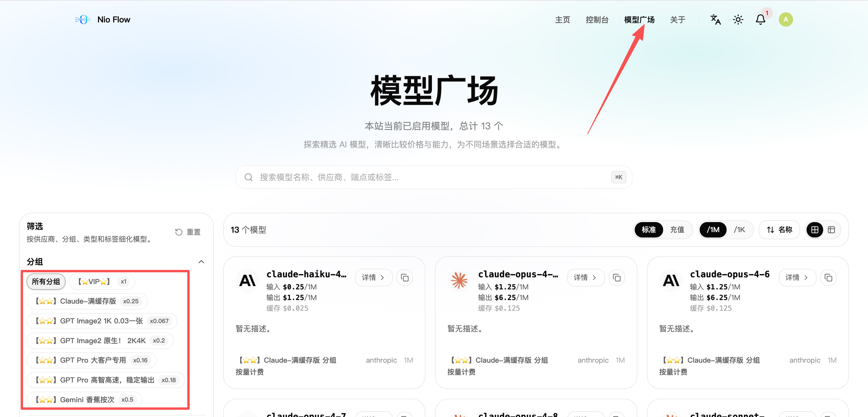The width and height of the screenshot is (868, 417).
Task: Focus the model search input field
Action: click(434, 177)
